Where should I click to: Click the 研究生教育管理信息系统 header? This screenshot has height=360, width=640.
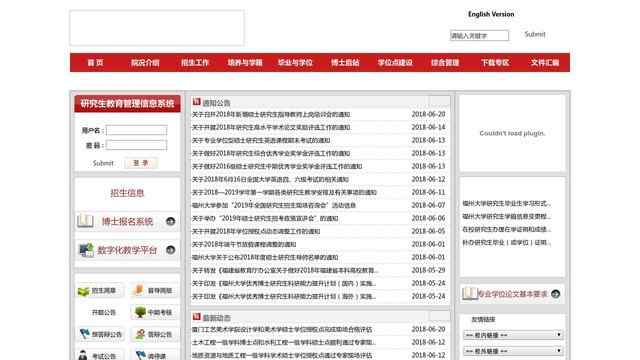tap(127, 104)
